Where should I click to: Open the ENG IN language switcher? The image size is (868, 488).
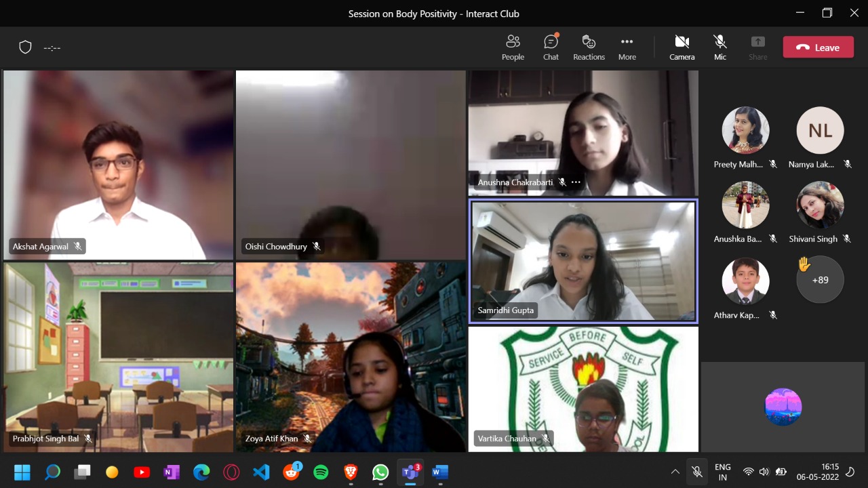(x=723, y=472)
